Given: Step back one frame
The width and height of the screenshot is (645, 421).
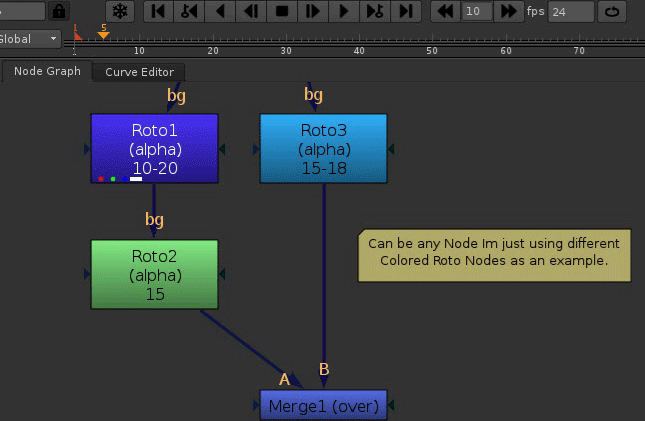Looking at the screenshot, I should pyautogui.click(x=251, y=12).
